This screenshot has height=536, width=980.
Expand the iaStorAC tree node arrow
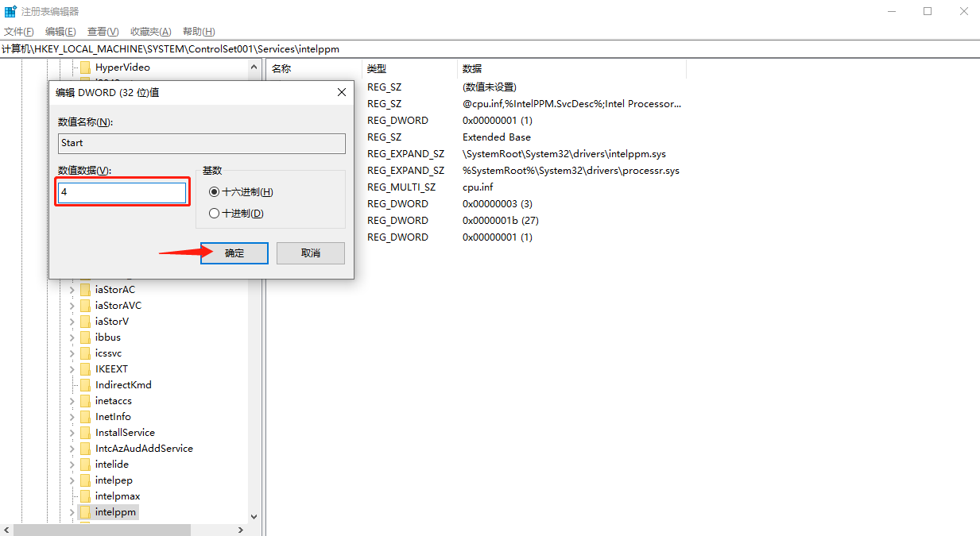tap(72, 290)
